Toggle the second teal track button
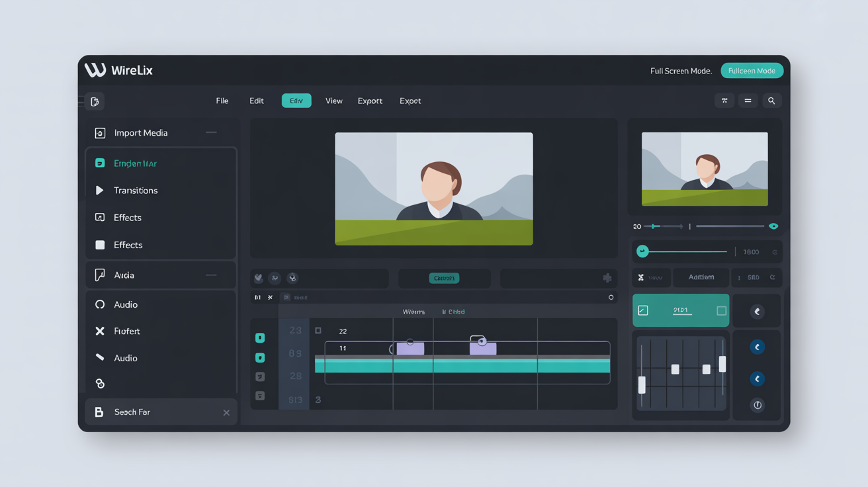868x487 pixels. 260,358
